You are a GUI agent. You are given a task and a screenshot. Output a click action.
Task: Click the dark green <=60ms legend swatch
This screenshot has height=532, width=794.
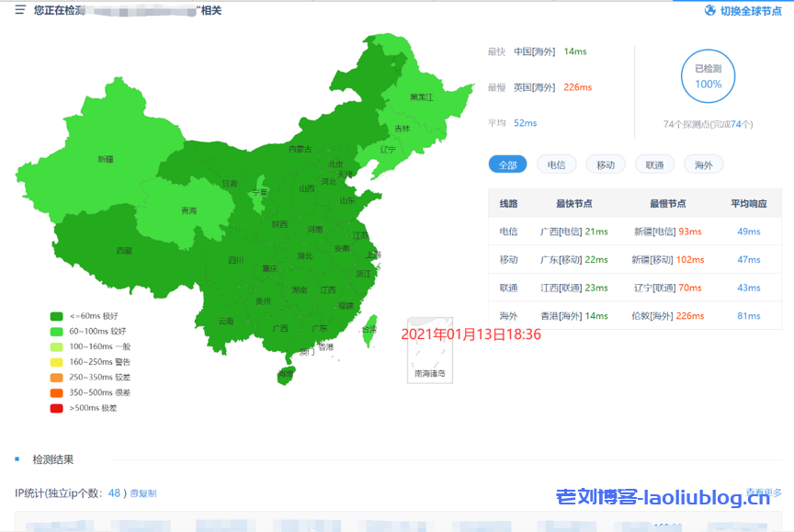tap(56, 316)
